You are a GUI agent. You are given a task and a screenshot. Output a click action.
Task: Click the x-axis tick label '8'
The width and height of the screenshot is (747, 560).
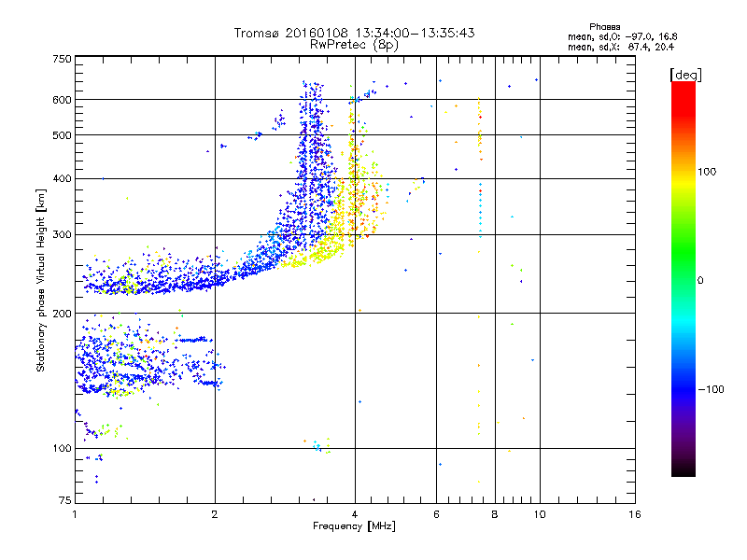pos(495,514)
